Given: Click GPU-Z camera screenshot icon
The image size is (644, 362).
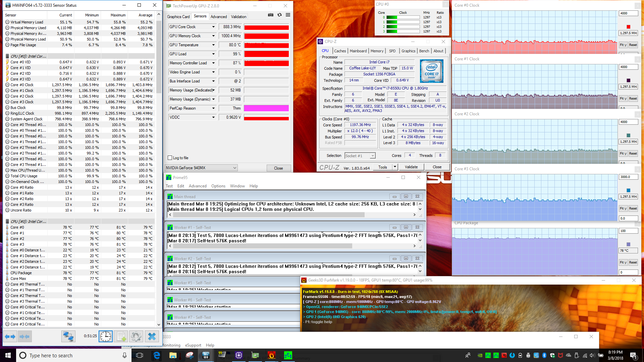Looking at the screenshot, I should click(x=270, y=15).
